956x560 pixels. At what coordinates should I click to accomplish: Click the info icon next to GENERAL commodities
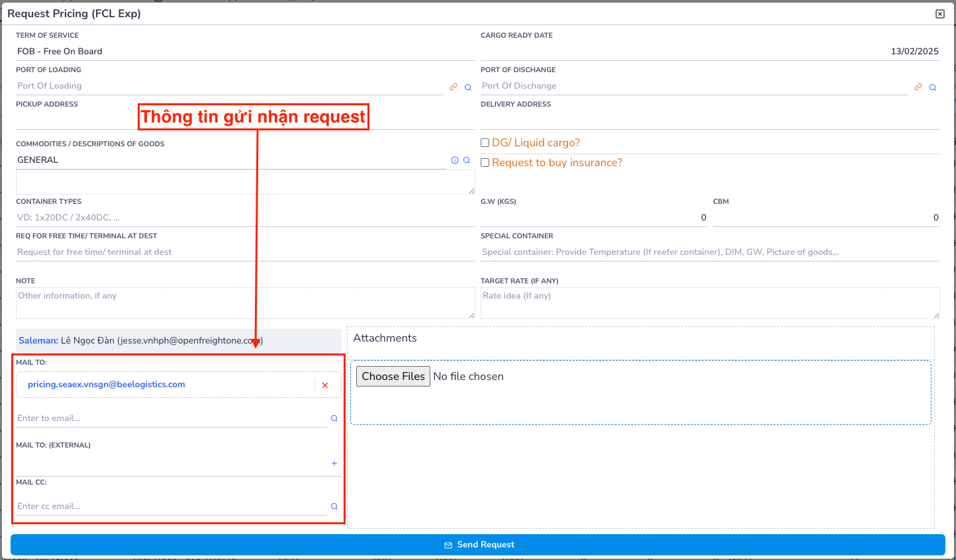[454, 160]
